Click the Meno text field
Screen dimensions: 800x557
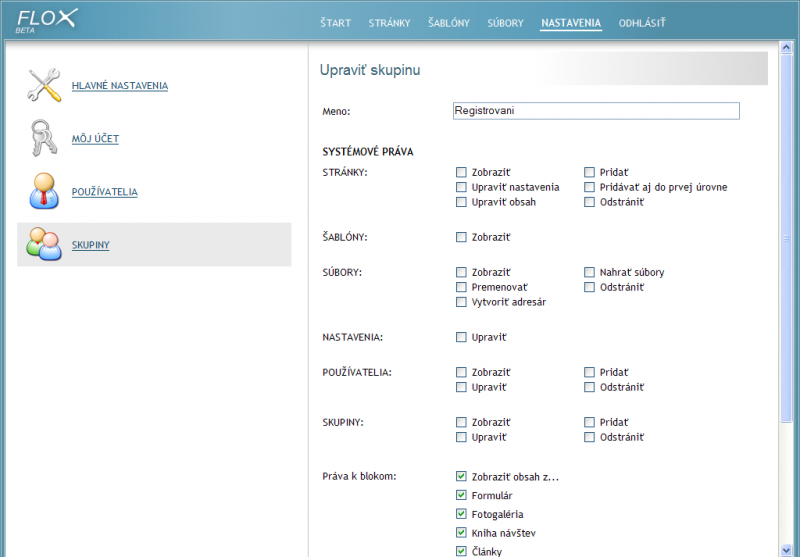(596, 111)
